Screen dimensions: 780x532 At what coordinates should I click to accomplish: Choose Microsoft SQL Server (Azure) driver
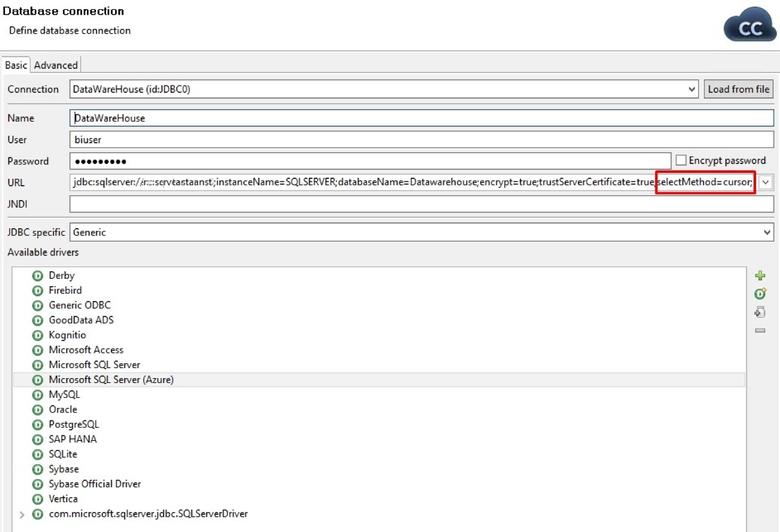[x=111, y=380]
